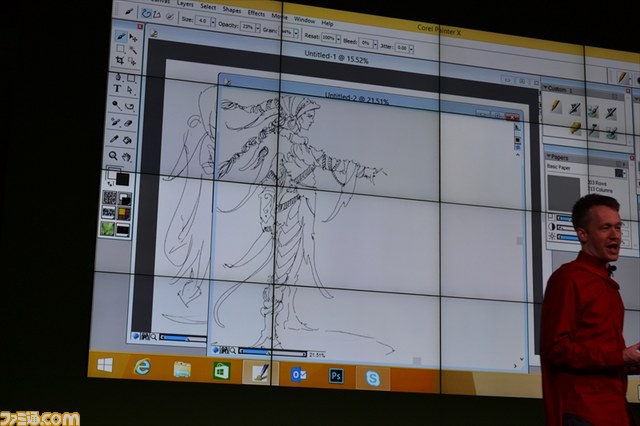640x426 pixels.
Task: Click the white additional color swatch
Action: 113,173
